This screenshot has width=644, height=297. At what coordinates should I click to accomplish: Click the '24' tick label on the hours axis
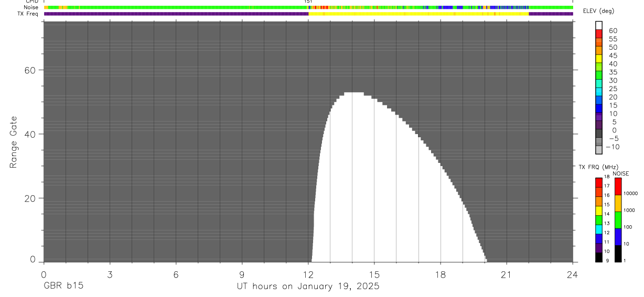tap(573, 274)
